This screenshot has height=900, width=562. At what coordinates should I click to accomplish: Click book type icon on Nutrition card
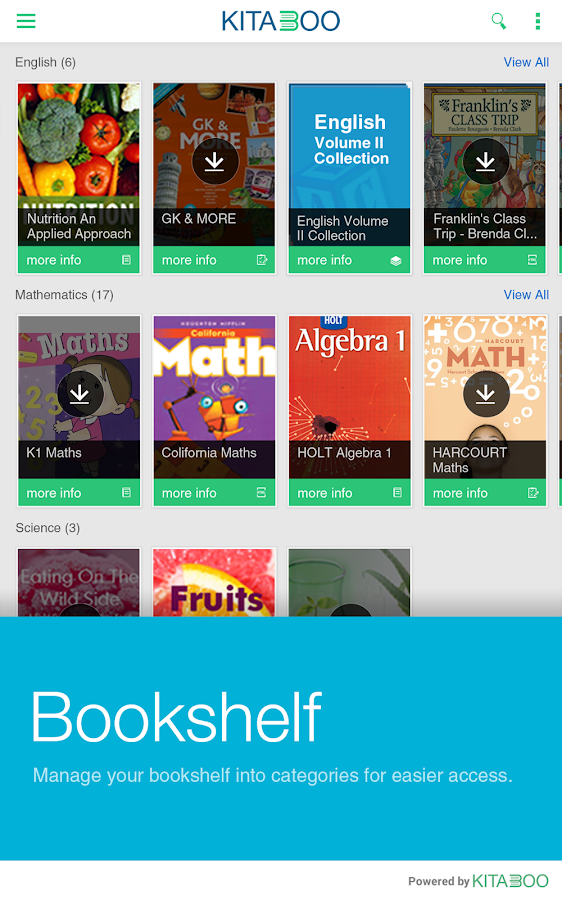click(x=126, y=260)
